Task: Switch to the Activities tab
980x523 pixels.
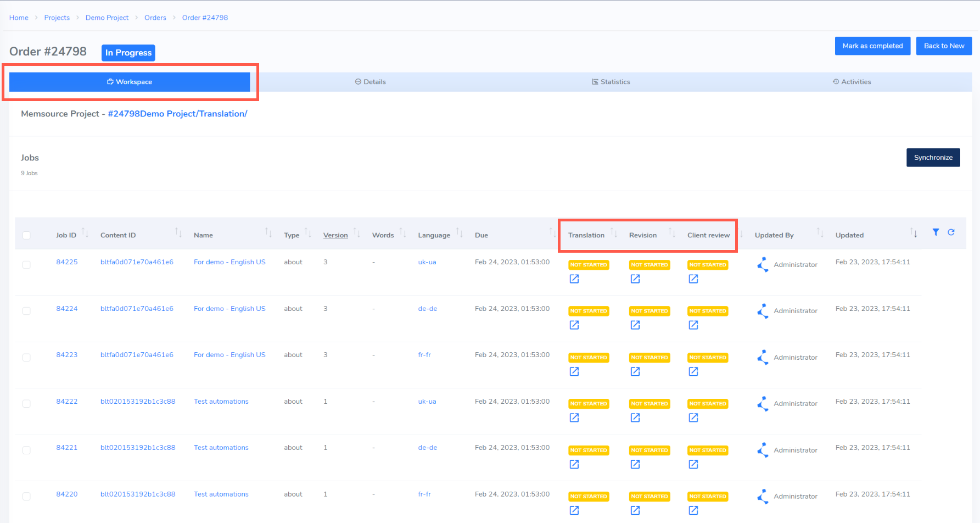Action: tap(852, 82)
